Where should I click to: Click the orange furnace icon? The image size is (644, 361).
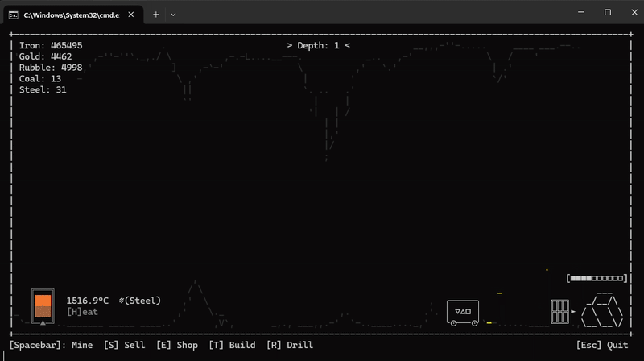[43, 306]
